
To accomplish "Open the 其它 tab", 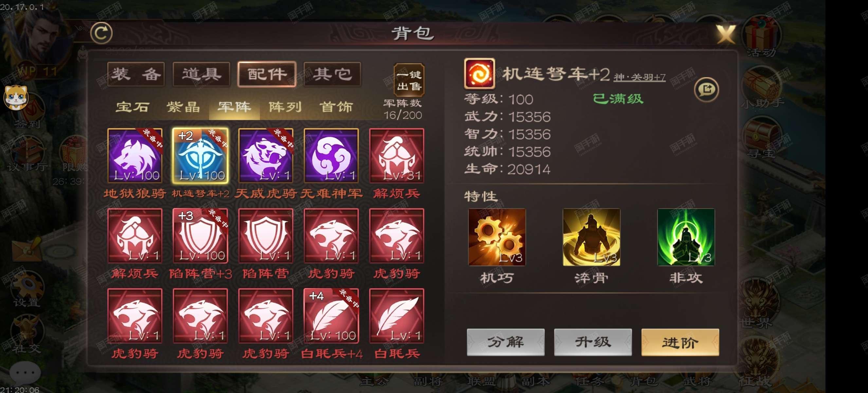I will coord(332,74).
